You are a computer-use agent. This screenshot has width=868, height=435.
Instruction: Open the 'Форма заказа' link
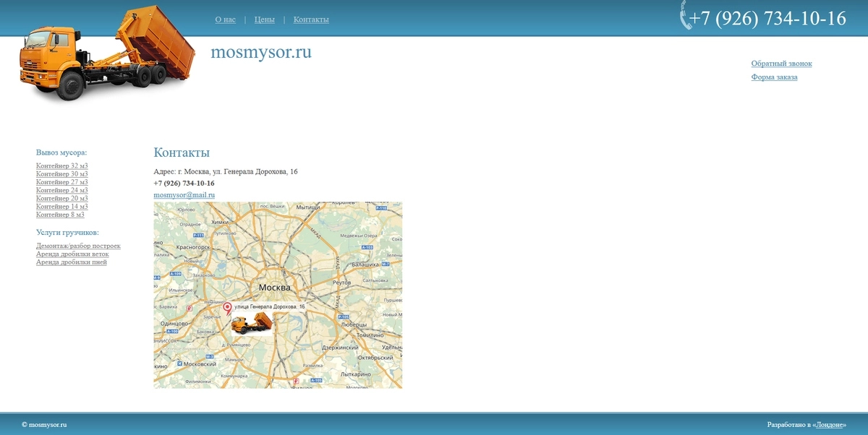point(774,77)
